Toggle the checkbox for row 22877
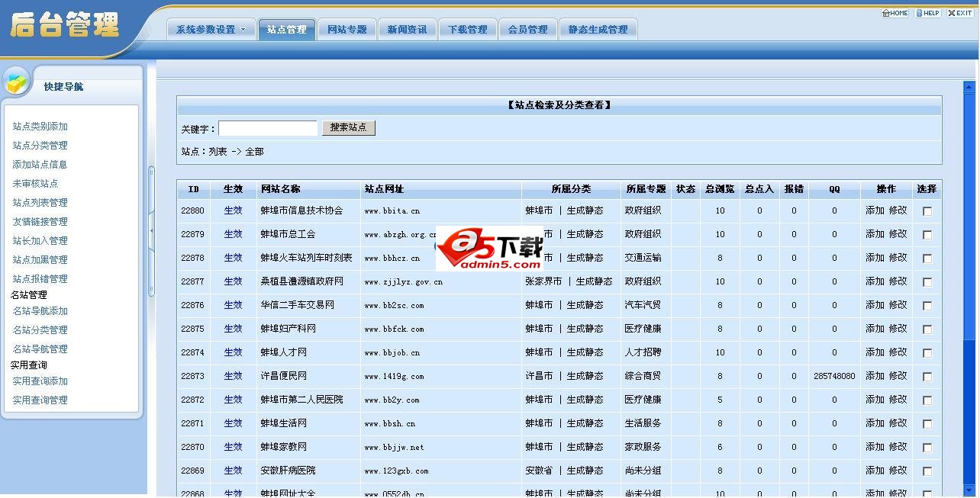This screenshot has width=980, height=498. point(927,282)
